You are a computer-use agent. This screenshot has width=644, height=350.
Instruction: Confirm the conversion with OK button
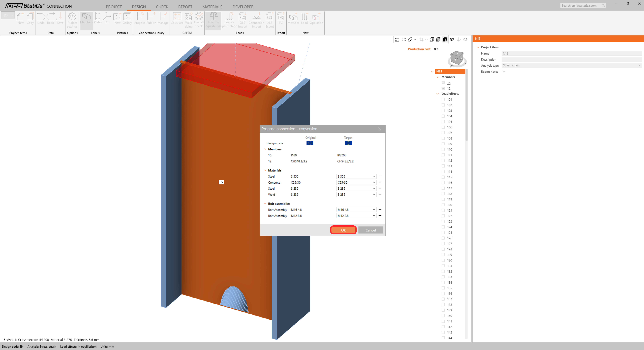click(343, 230)
